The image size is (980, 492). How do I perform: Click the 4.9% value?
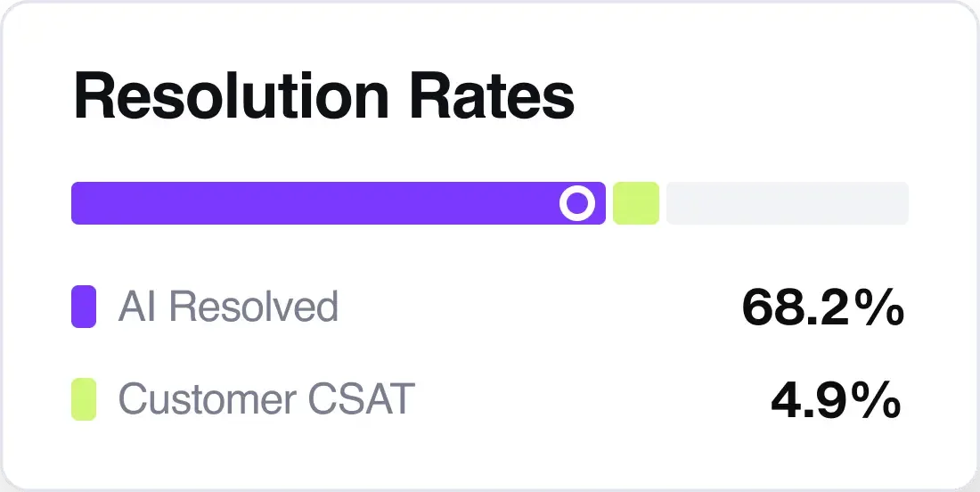tap(836, 400)
